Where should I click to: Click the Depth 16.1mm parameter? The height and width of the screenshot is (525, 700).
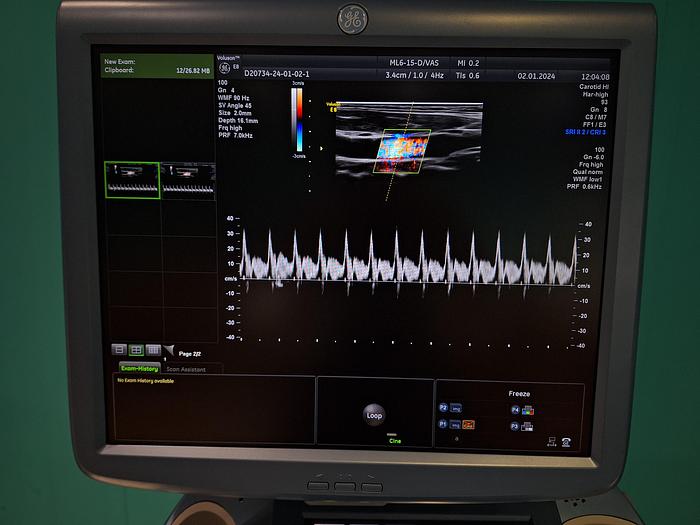pos(238,121)
